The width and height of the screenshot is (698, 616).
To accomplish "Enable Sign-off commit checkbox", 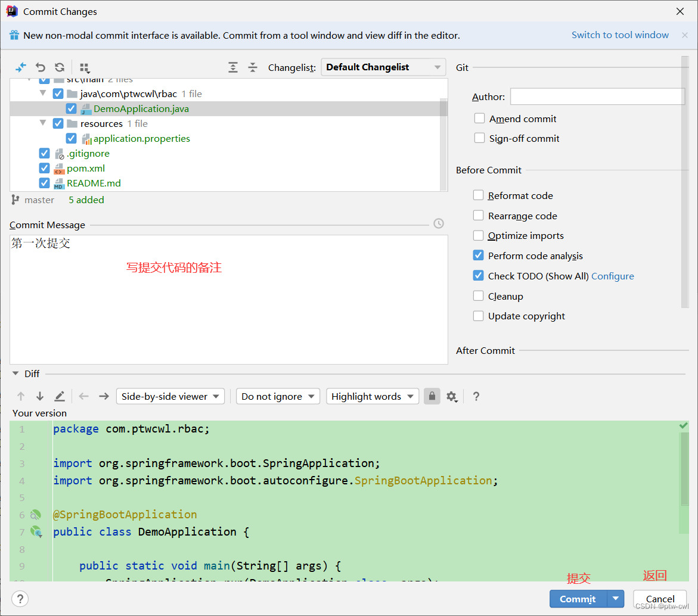I will point(479,138).
